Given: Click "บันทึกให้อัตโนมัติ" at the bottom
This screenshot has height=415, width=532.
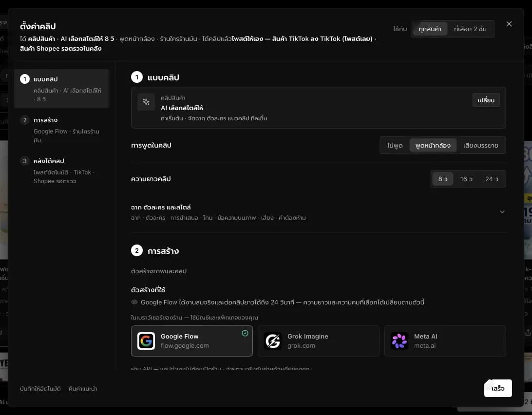Looking at the screenshot, I should (x=40, y=389).
